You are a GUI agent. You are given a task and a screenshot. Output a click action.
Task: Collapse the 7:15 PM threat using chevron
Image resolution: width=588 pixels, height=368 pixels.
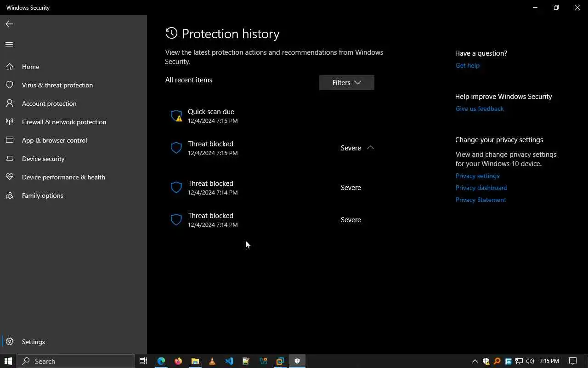(371, 148)
